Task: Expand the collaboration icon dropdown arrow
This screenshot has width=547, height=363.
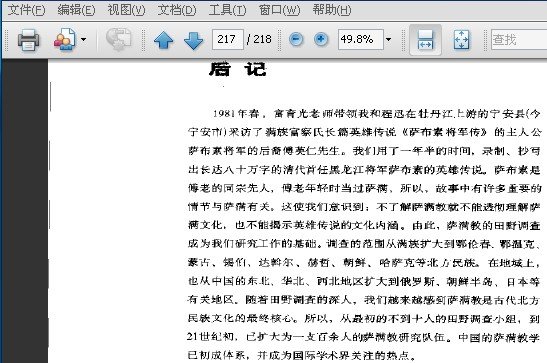Action: (83, 39)
